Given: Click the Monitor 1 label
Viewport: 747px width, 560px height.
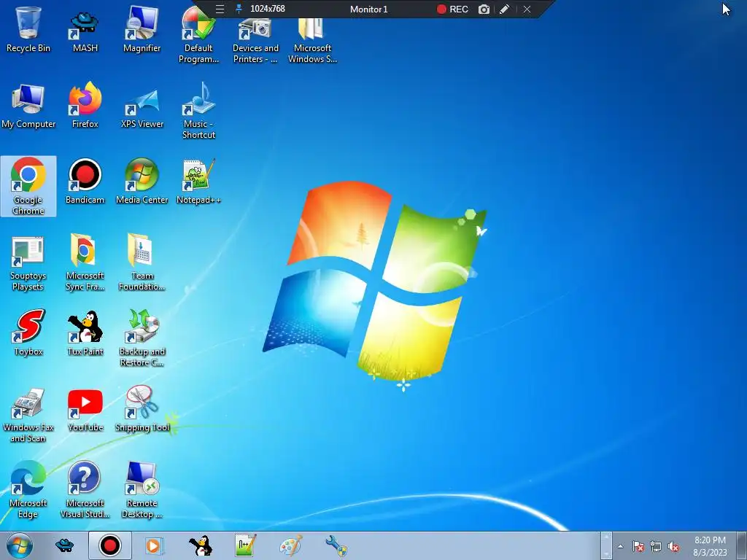Looking at the screenshot, I should pos(368,9).
